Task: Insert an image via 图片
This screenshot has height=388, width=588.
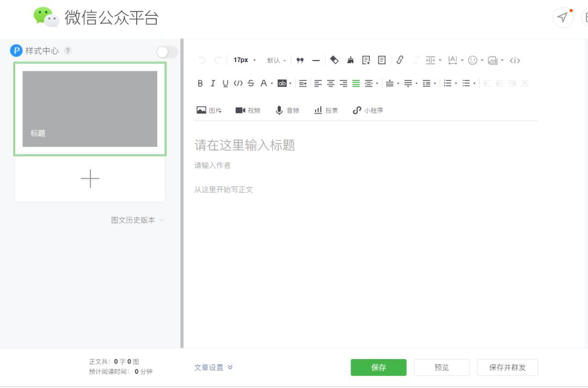Action: [x=209, y=110]
